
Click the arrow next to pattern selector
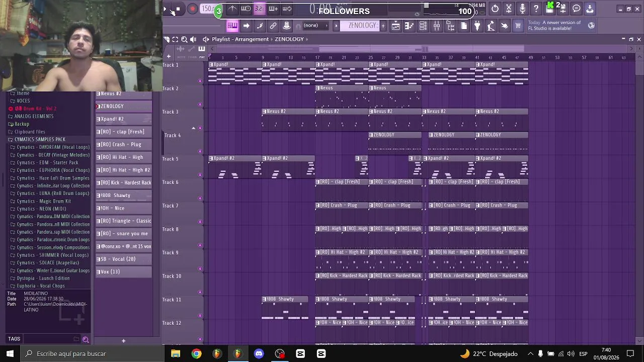pyautogui.click(x=336, y=26)
